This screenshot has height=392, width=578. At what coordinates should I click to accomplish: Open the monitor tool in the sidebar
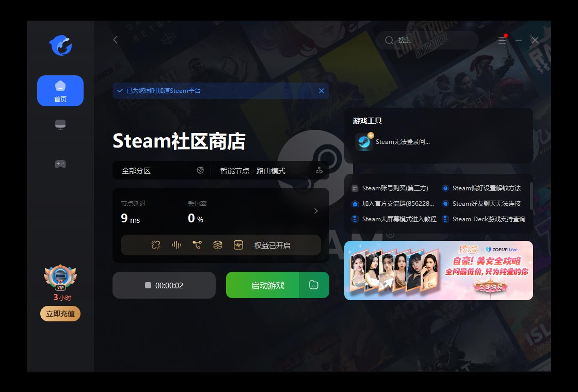(60, 124)
